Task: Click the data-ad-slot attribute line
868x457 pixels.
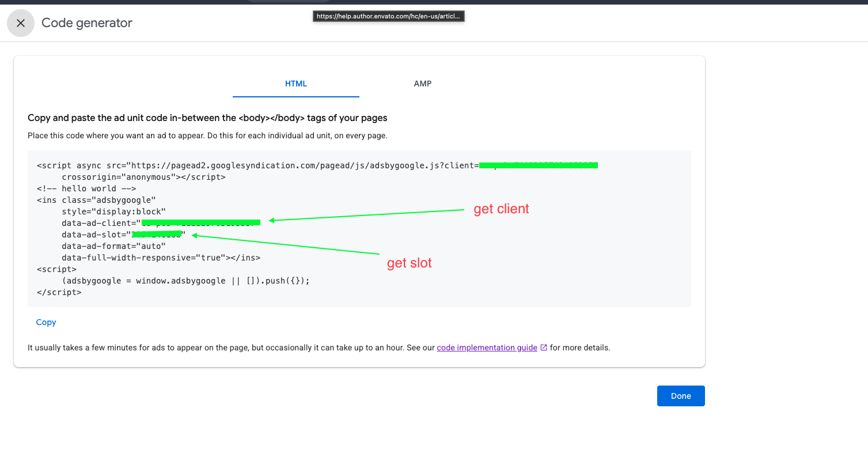Action: coord(95,235)
